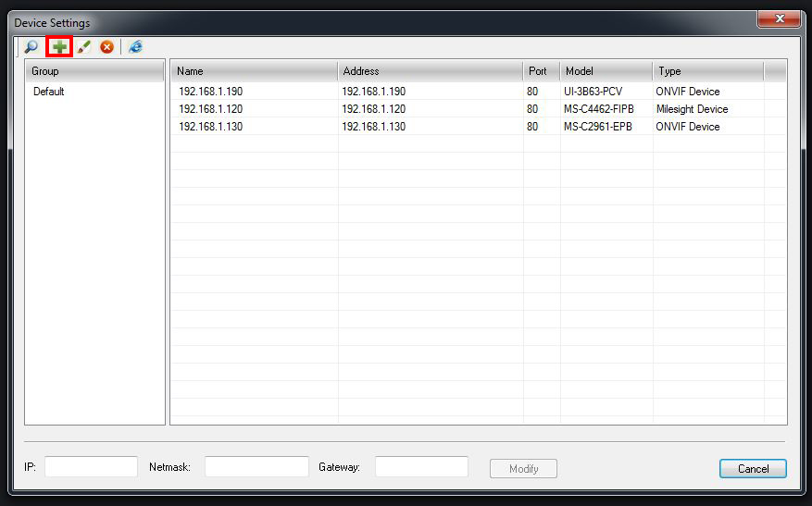This screenshot has width=812, height=506.
Task: Click the edit device brush icon
Action: (83, 47)
